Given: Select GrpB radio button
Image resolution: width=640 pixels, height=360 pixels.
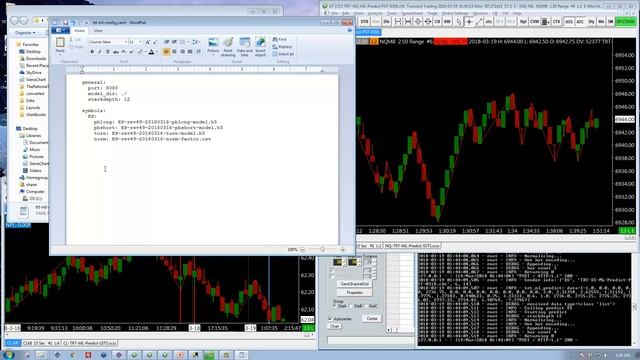Looking at the screenshot, I should (x=351, y=306).
